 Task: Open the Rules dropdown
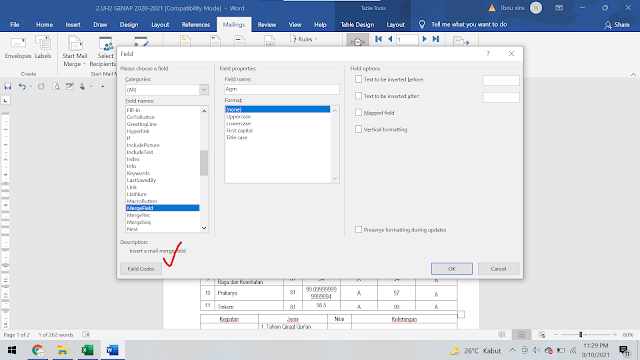(303, 39)
